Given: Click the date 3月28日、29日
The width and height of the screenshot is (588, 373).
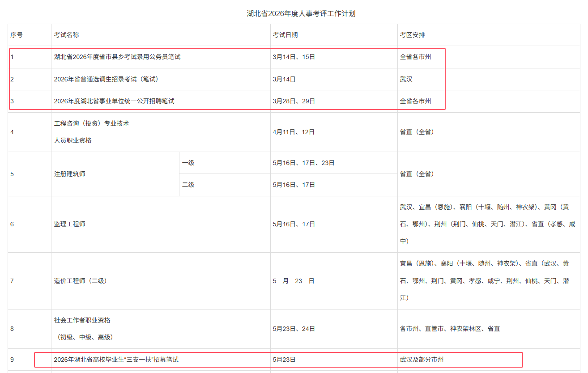Looking at the screenshot, I should click(294, 101).
